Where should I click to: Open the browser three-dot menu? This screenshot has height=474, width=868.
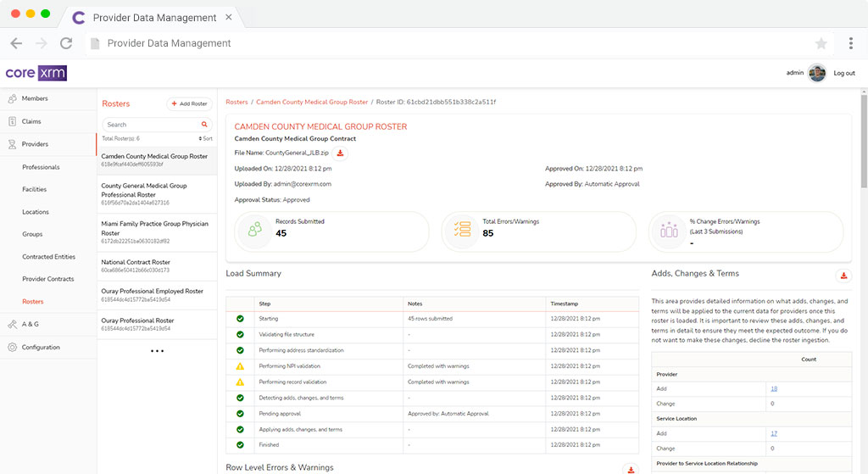(x=851, y=43)
